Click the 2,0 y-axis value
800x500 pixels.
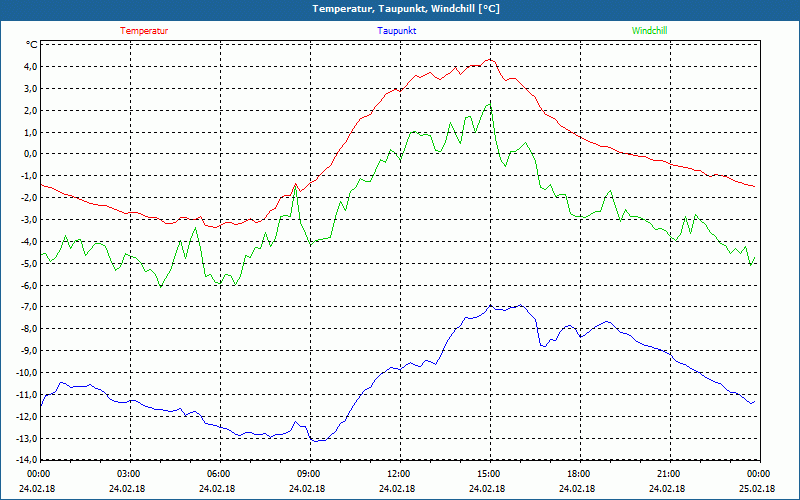[29, 111]
